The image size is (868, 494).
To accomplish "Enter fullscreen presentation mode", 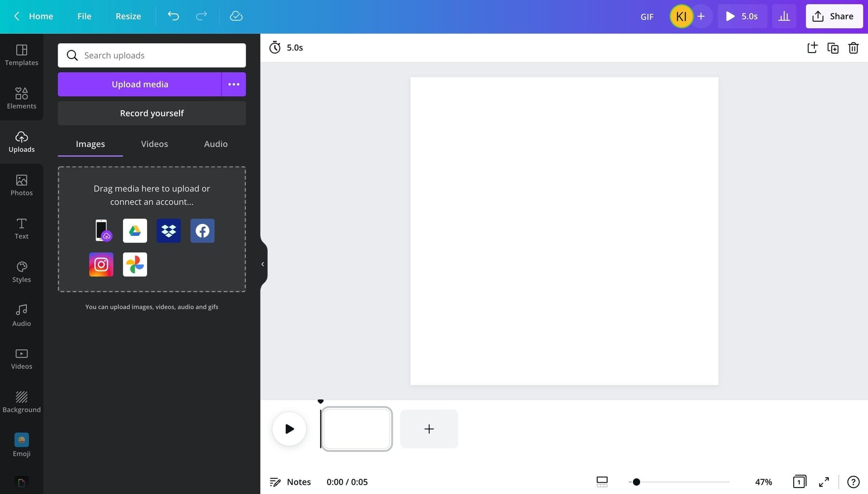I will point(824,482).
